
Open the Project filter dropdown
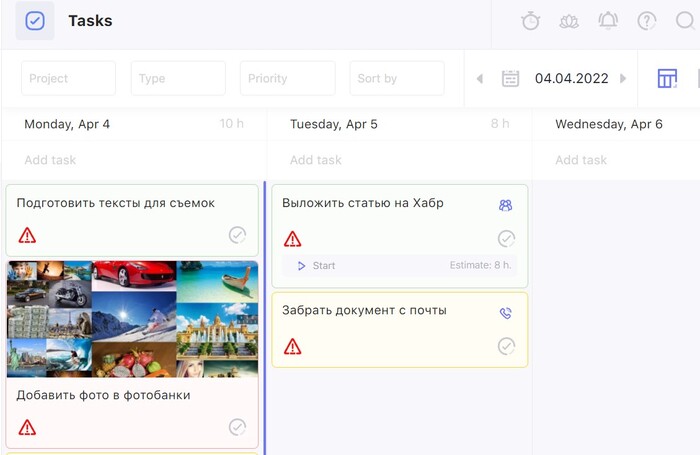(x=68, y=78)
